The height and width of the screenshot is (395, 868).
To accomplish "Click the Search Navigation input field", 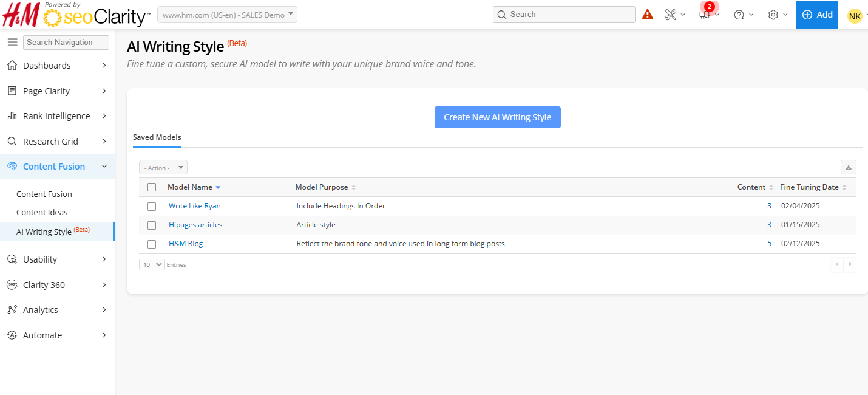I will (66, 42).
